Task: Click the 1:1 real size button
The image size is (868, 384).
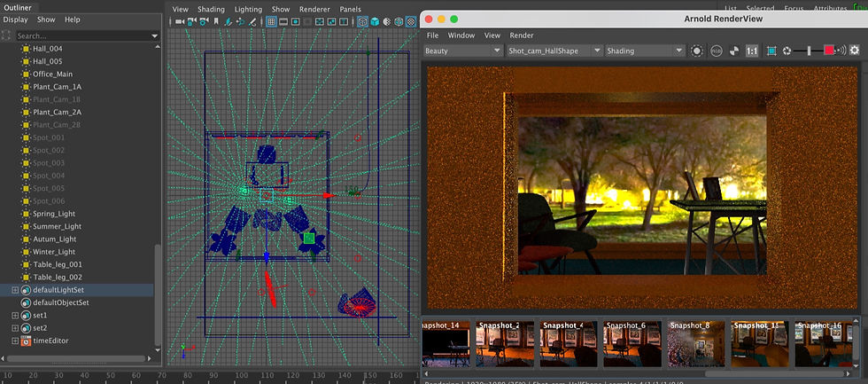Action: click(752, 51)
